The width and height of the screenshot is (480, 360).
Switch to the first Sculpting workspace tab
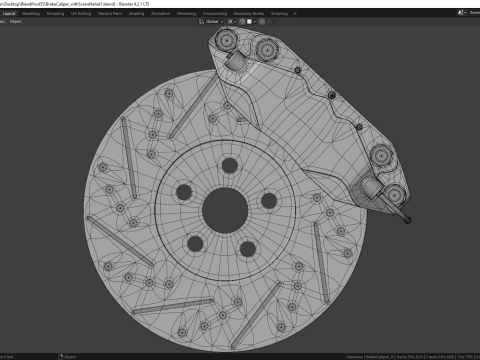(55, 14)
